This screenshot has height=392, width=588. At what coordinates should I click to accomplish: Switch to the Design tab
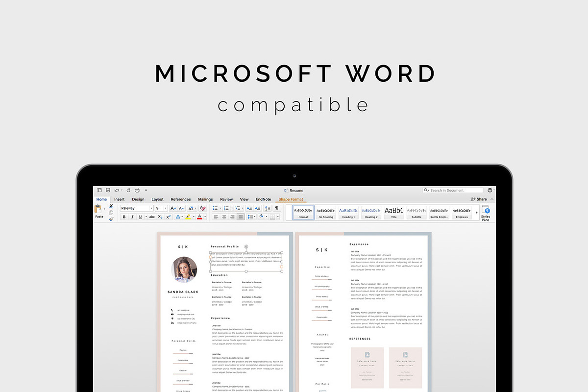point(138,199)
